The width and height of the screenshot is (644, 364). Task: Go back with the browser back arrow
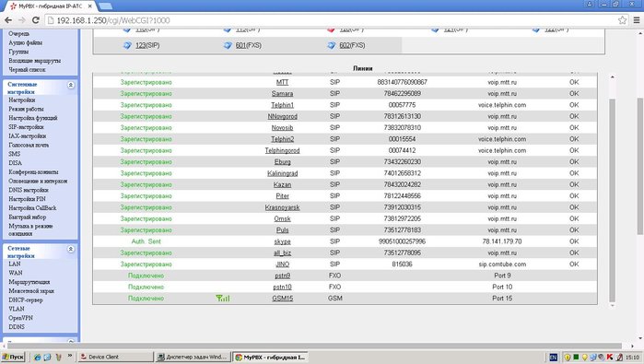8,20
